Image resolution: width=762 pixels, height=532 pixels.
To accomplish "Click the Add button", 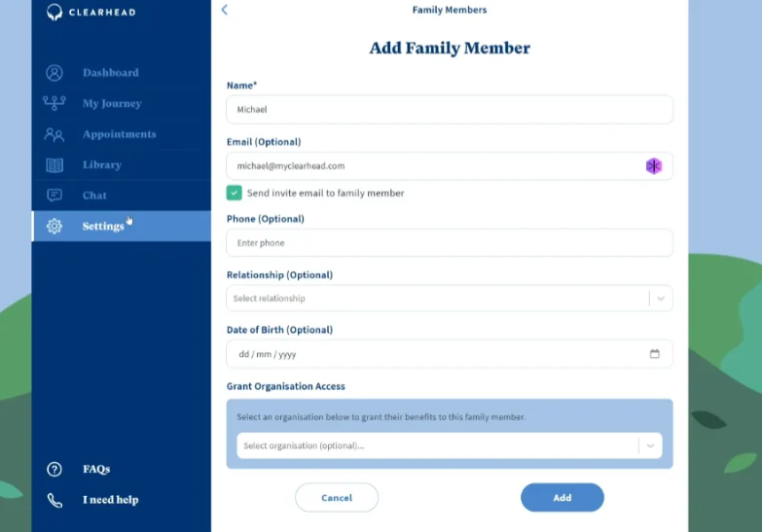I will click(x=562, y=498).
